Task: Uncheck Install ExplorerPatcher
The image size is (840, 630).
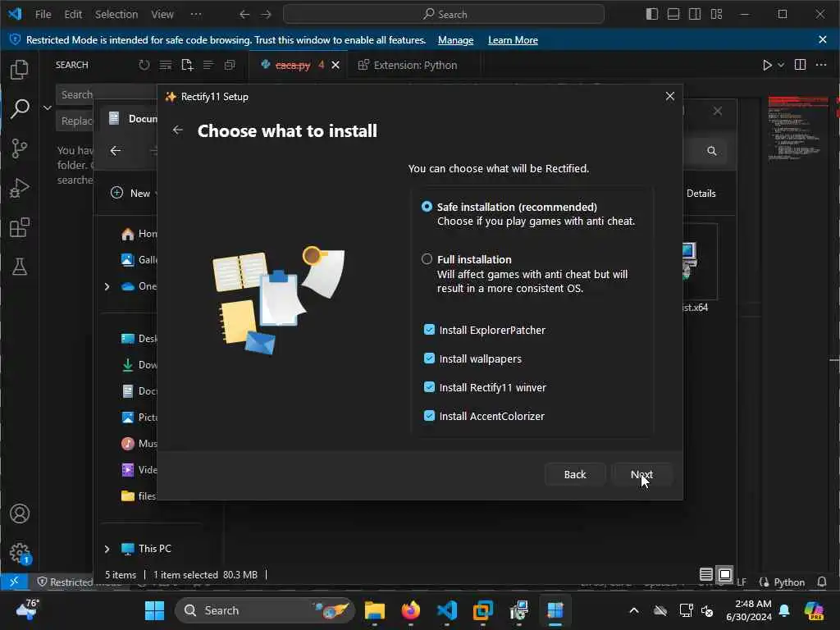Action: [429, 330]
